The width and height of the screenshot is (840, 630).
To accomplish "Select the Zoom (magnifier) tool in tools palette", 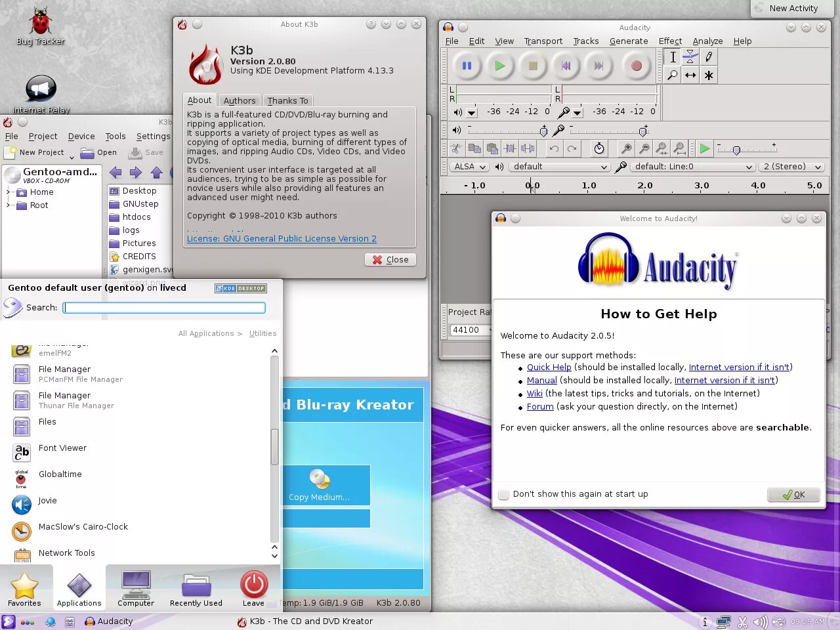I will point(673,75).
